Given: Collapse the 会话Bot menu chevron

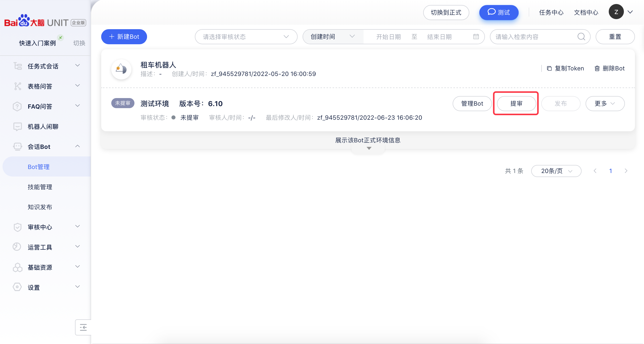Looking at the screenshot, I should tap(78, 146).
